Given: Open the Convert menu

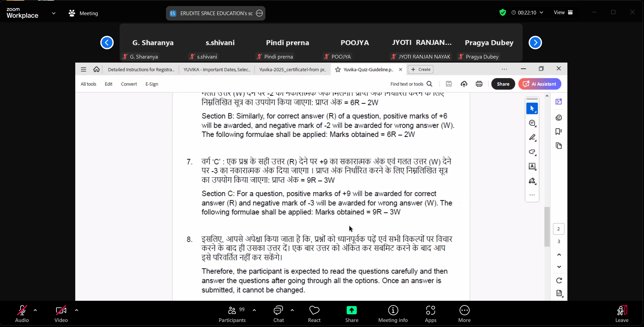Looking at the screenshot, I should [x=129, y=84].
